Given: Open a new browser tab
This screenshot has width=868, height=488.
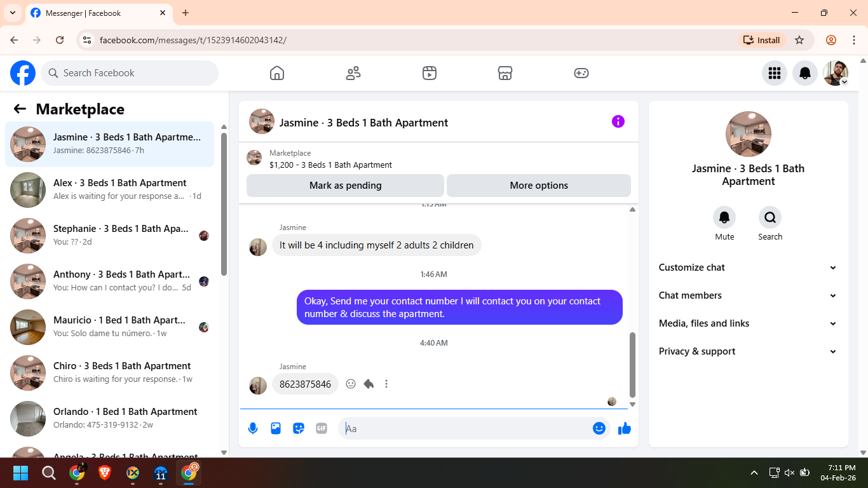Looking at the screenshot, I should click(x=186, y=13).
